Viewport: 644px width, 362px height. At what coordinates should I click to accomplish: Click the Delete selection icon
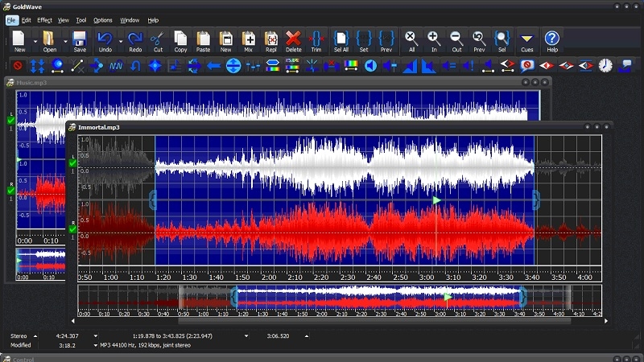(x=293, y=39)
